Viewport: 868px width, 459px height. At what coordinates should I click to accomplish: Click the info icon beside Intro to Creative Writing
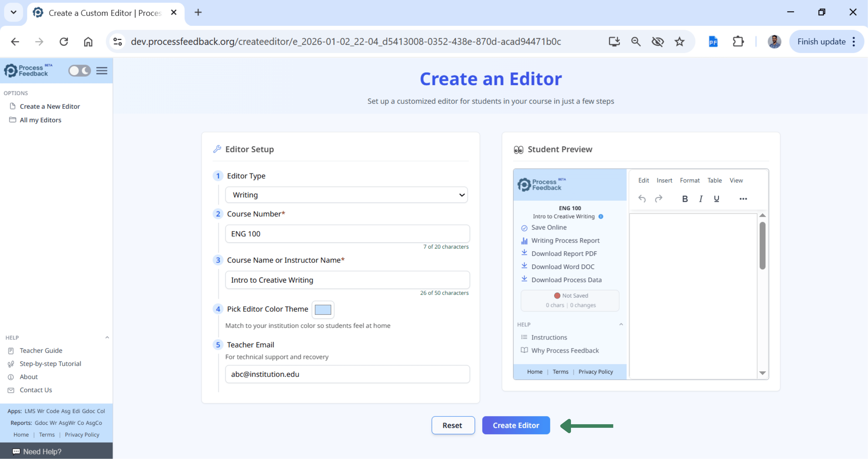point(601,217)
